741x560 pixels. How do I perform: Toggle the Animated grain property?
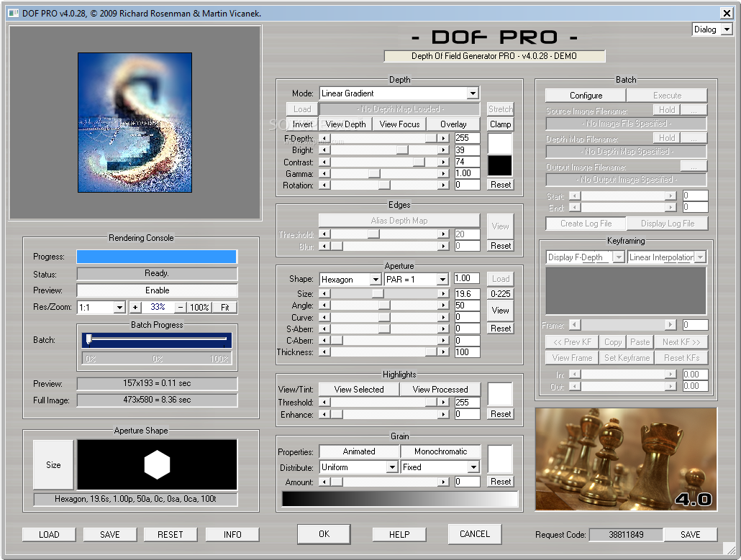(359, 451)
